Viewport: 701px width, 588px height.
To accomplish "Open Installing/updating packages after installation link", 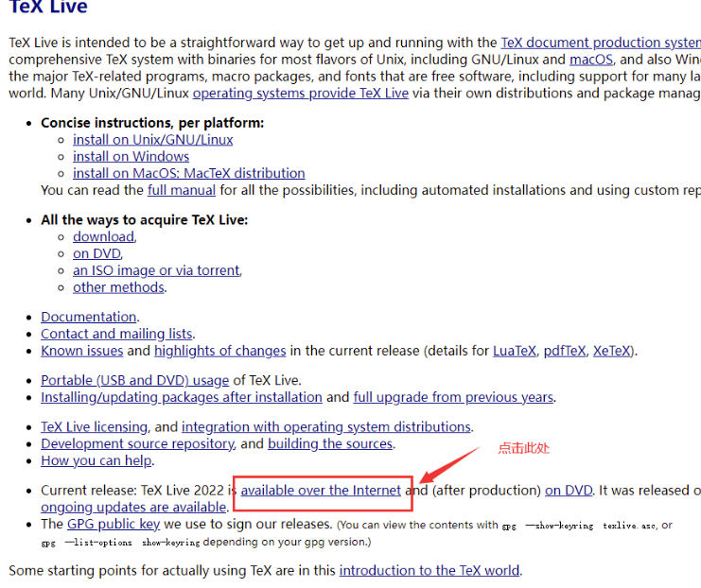I will [182, 397].
